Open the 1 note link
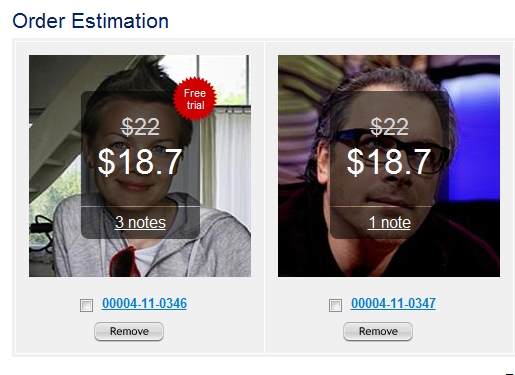Screen dimensions: 515x375 click(x=389, y=222)
